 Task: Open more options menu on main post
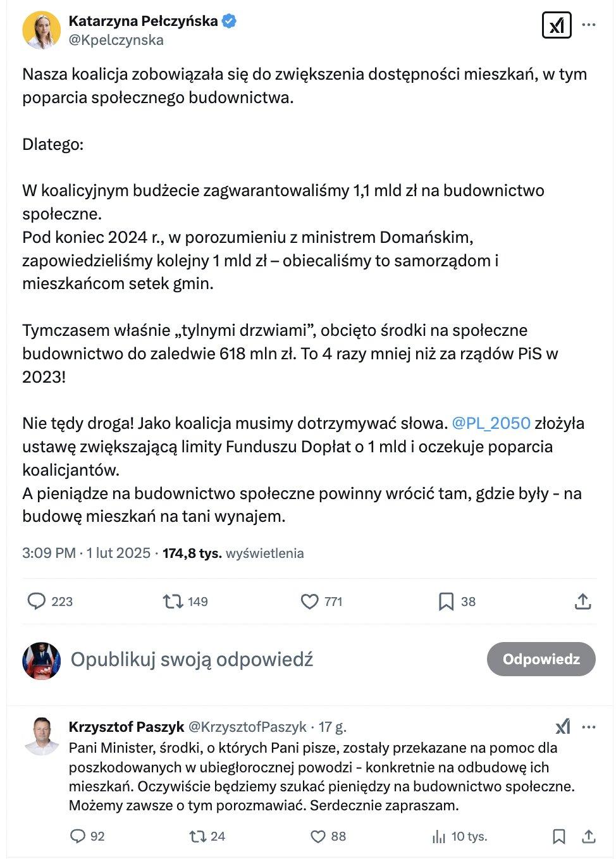(589, 25)
